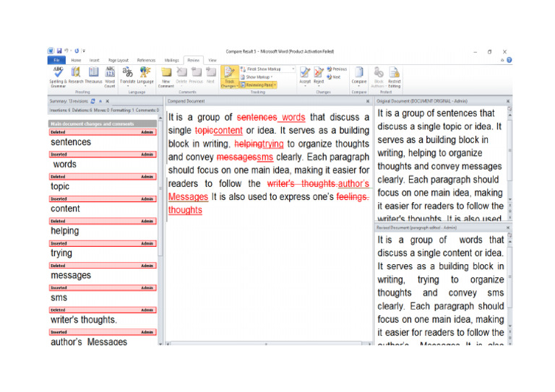Screen dimensions: 555x392
Task: Redo from Quick Access Toolbar
Action: pyautogui.click(x=77, y=51)
